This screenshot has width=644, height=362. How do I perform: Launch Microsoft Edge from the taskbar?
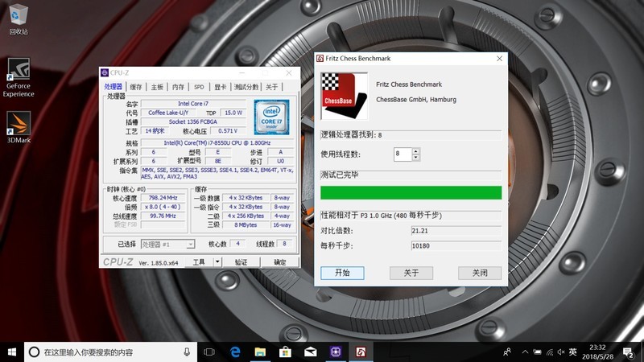(x=235, y=352)
